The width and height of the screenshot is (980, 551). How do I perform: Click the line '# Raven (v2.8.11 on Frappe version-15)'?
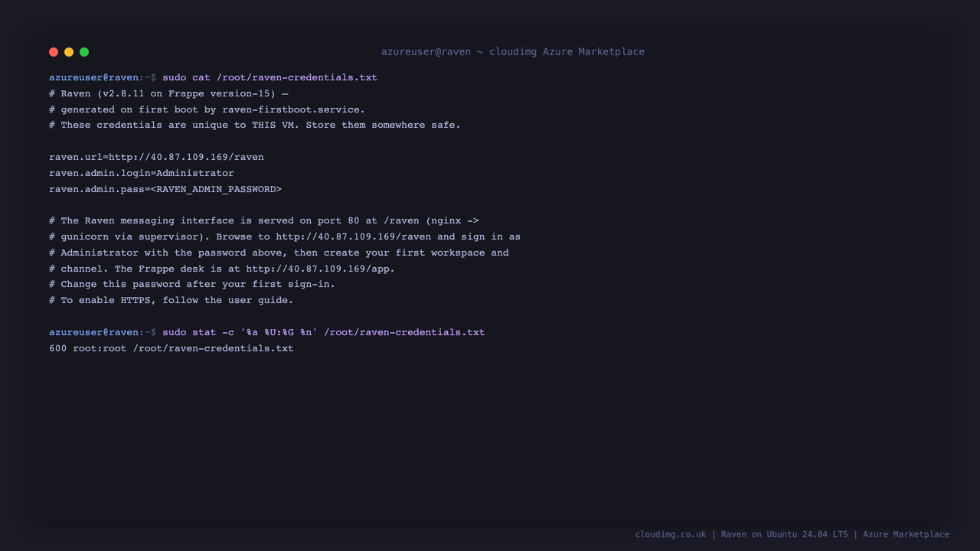[168, 93]
